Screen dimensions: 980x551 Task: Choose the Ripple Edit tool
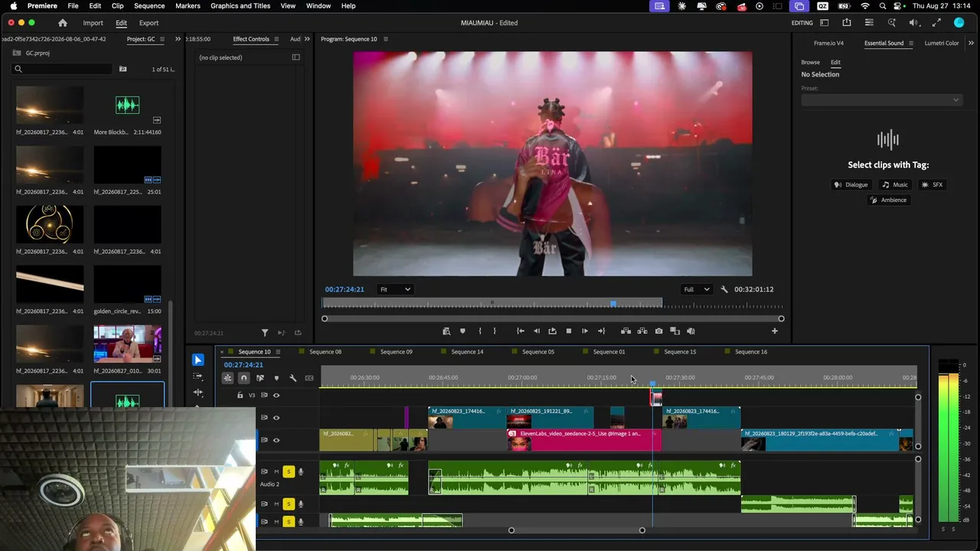(198, 393)
